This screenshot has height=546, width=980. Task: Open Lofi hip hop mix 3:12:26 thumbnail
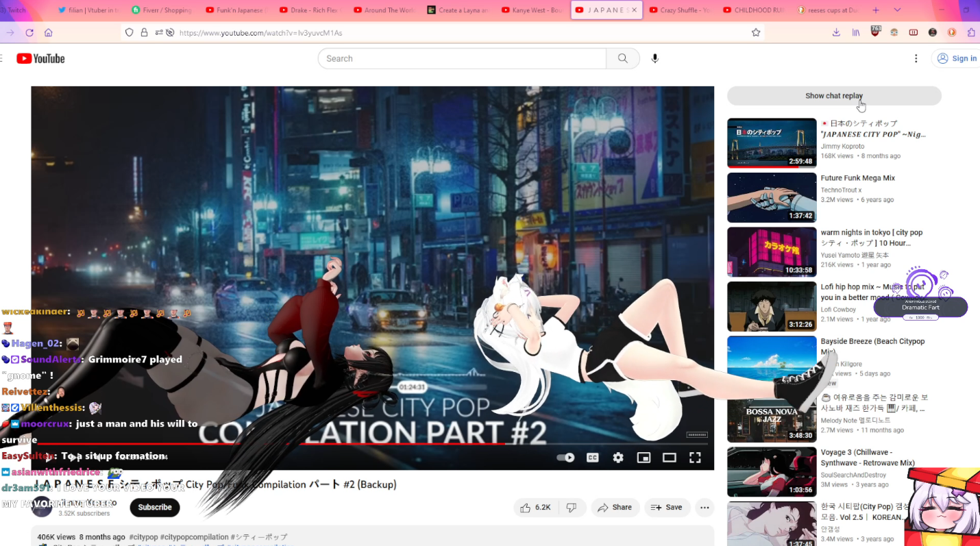(x=772, y=306)
